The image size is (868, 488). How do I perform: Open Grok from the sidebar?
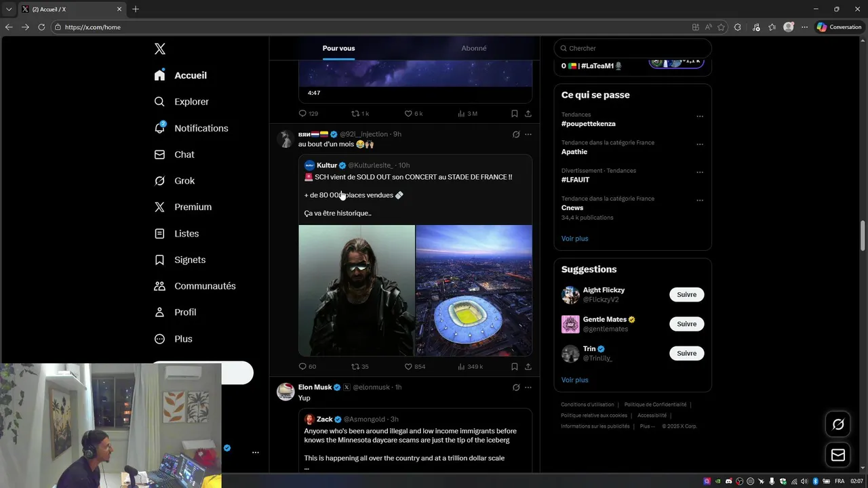click(174, 181)
